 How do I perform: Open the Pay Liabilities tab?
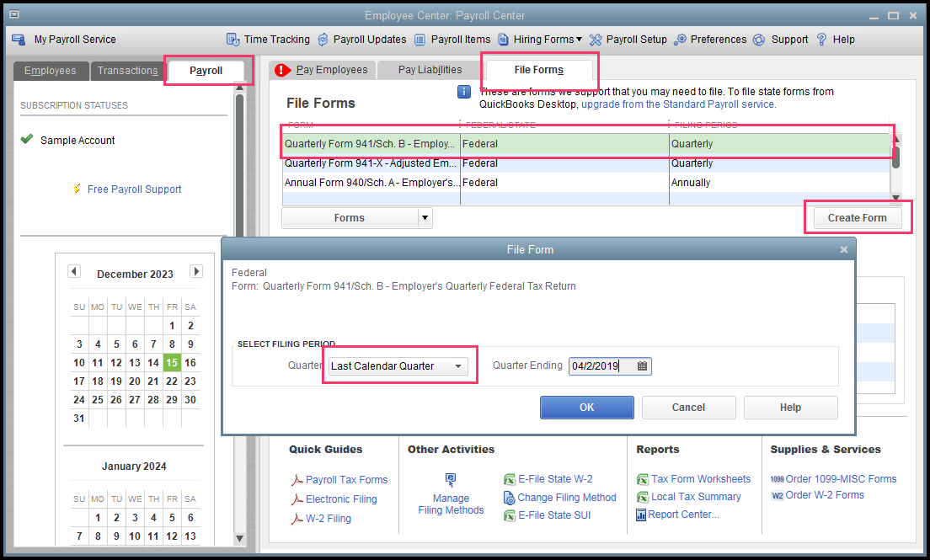click(430, 70)
